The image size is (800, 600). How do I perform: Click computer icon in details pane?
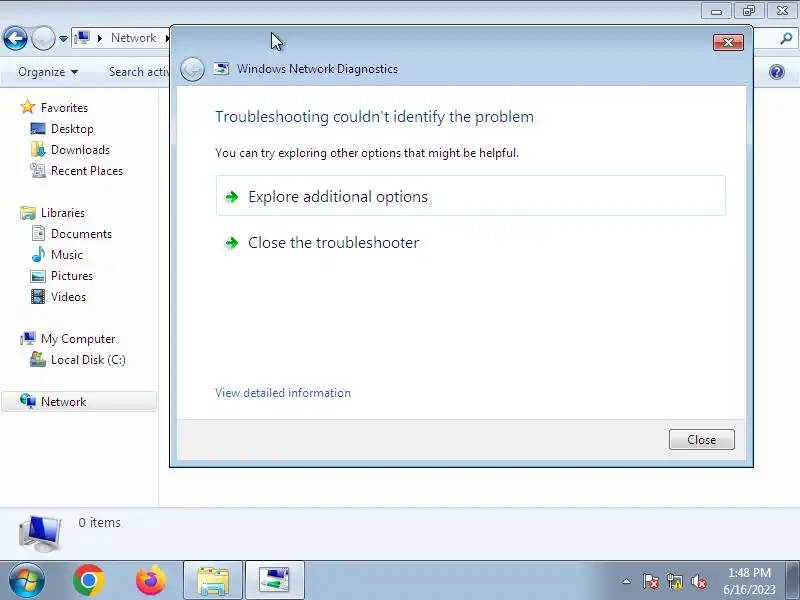[x=40, y=533]
